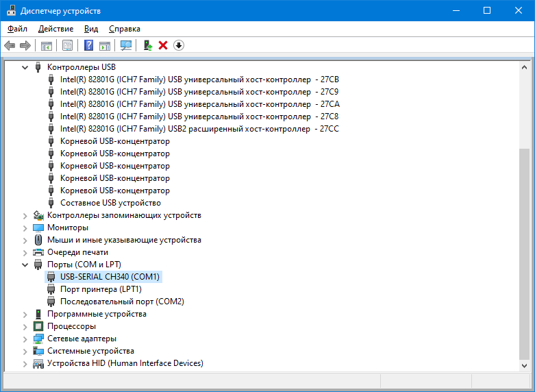Select the Системные устройства icon
535x392 pixels.
coord(38,351)
